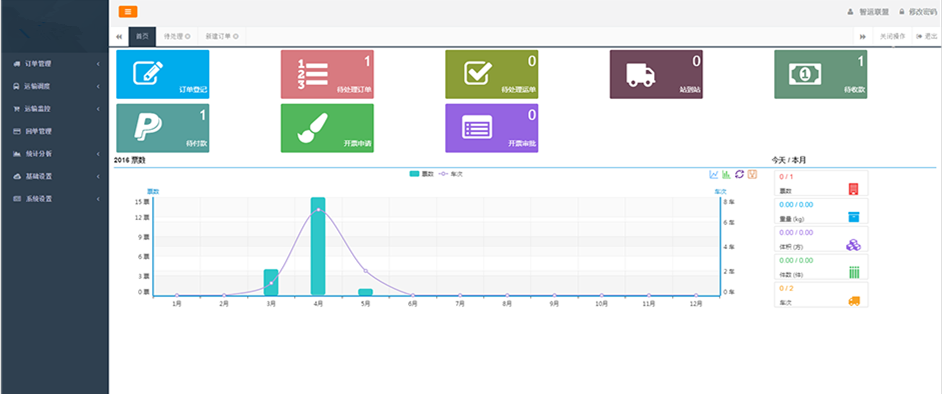Click the chart save-as-image icon
Image resolution: width=942 pixels, height=394 pixels.
(752, 174)
